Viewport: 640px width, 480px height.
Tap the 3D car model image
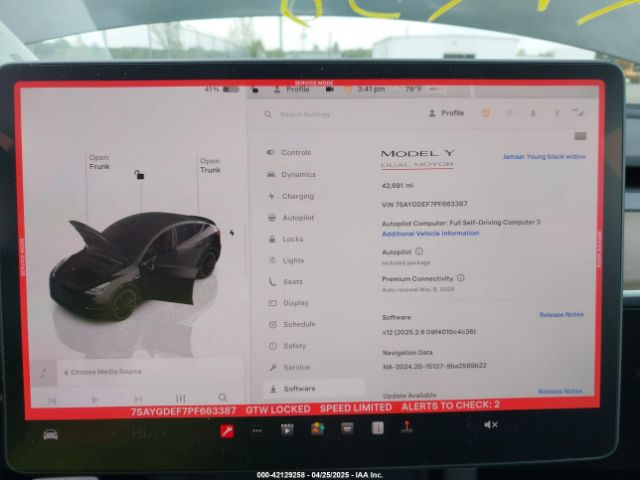(135, 265)
